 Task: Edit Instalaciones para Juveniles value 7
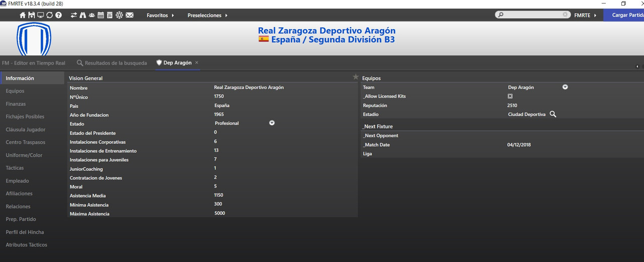click(215, 159)
